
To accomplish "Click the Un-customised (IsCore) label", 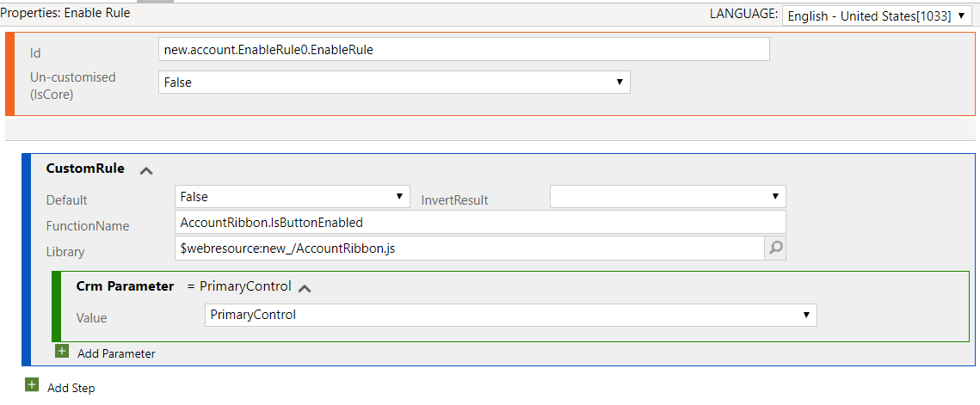I will pos(72,85).
